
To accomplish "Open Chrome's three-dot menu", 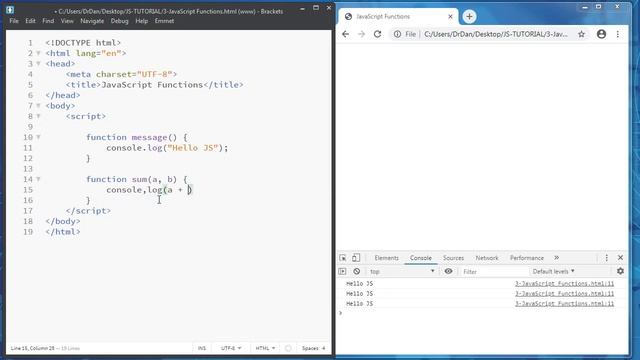I will (618, 34).
